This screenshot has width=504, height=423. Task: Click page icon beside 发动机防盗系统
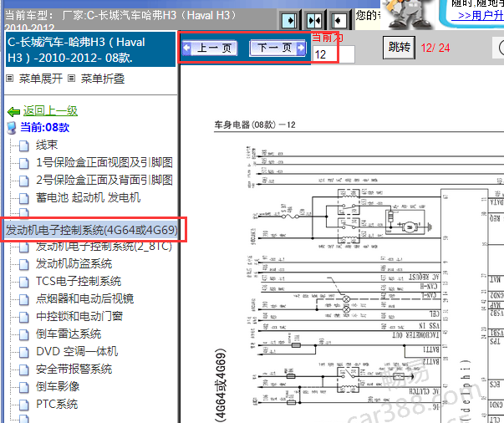pos(23,265)
